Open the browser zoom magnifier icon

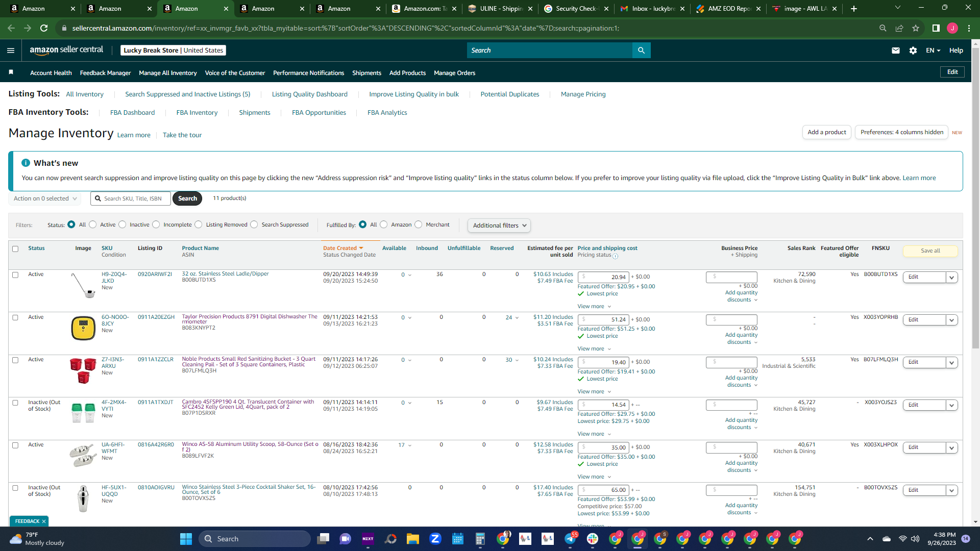tap(883, 28)
